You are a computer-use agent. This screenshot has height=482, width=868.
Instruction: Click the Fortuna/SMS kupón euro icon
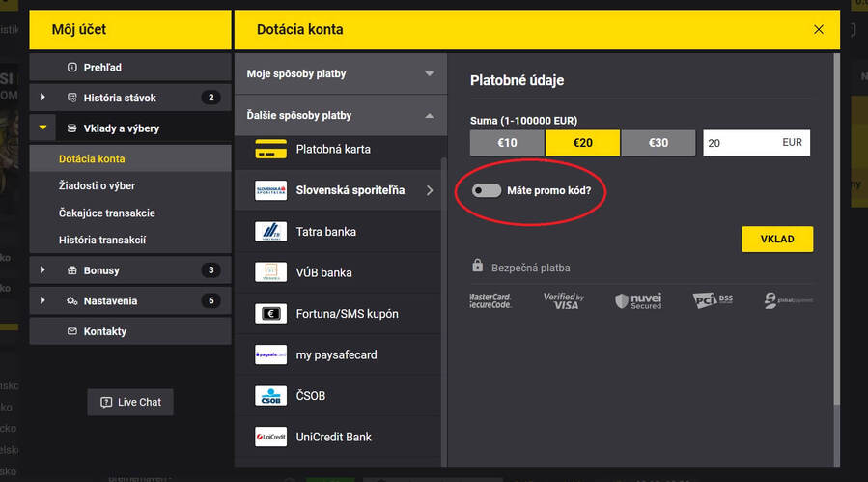click(270, 314)
